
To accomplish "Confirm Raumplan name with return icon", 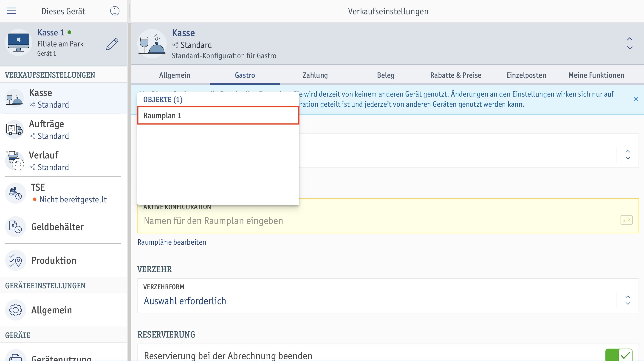I will [x=626, y=220].
